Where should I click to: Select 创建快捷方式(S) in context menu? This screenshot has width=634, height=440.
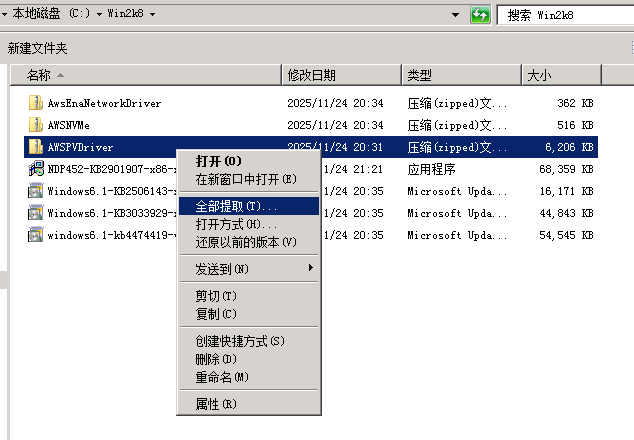tap(249, 341)
